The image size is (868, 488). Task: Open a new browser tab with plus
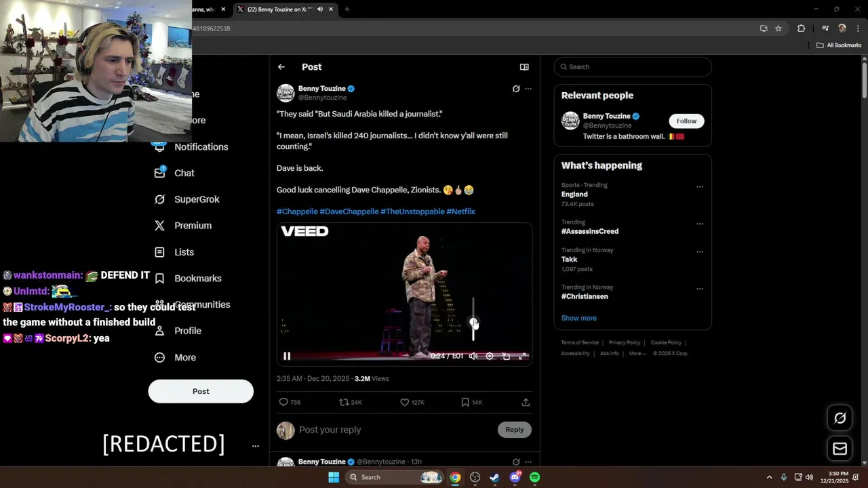(347, 9)
